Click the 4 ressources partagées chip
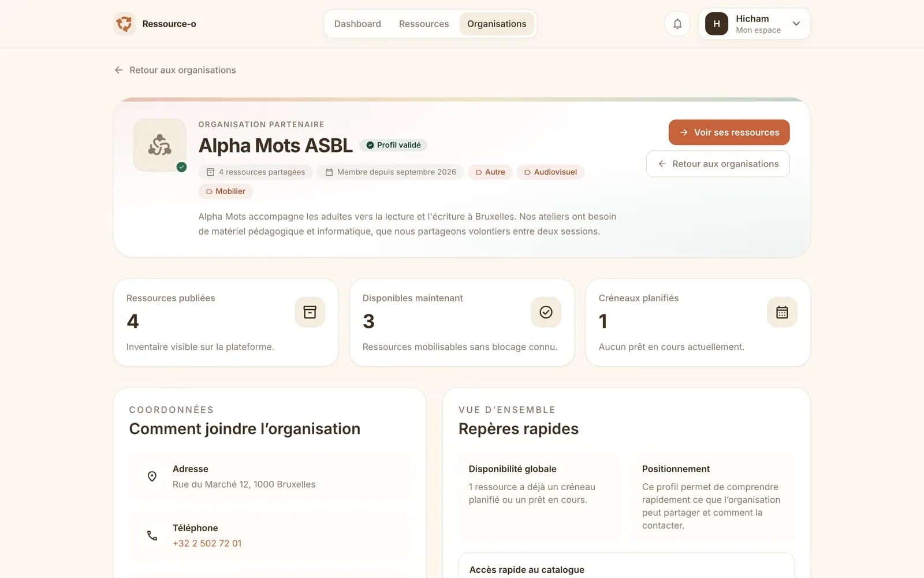Image resolution: width=924 pixels, height=578 pixels. 256,172
